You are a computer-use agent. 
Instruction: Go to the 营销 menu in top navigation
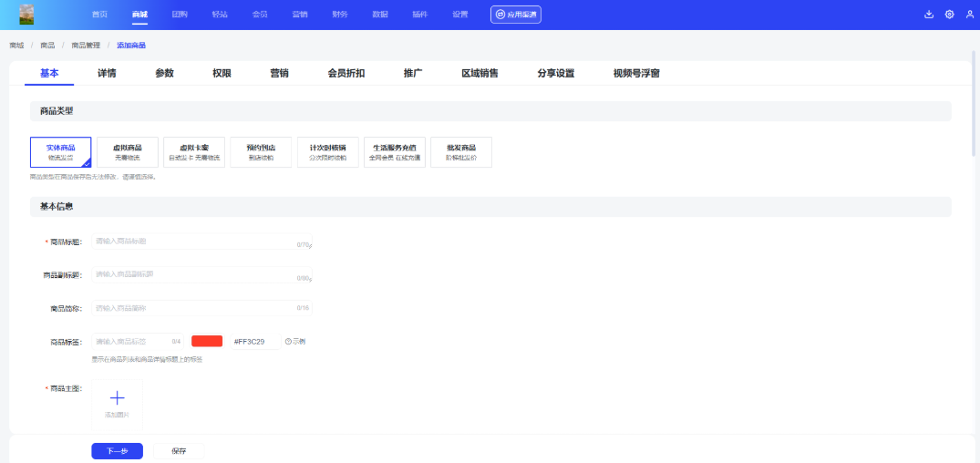click(x=299, y=15)
